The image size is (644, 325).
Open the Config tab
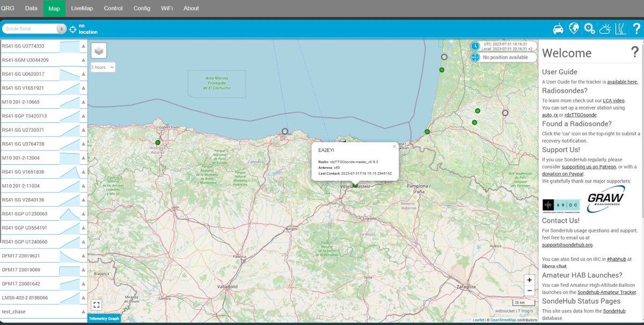[x=142, y=8]
